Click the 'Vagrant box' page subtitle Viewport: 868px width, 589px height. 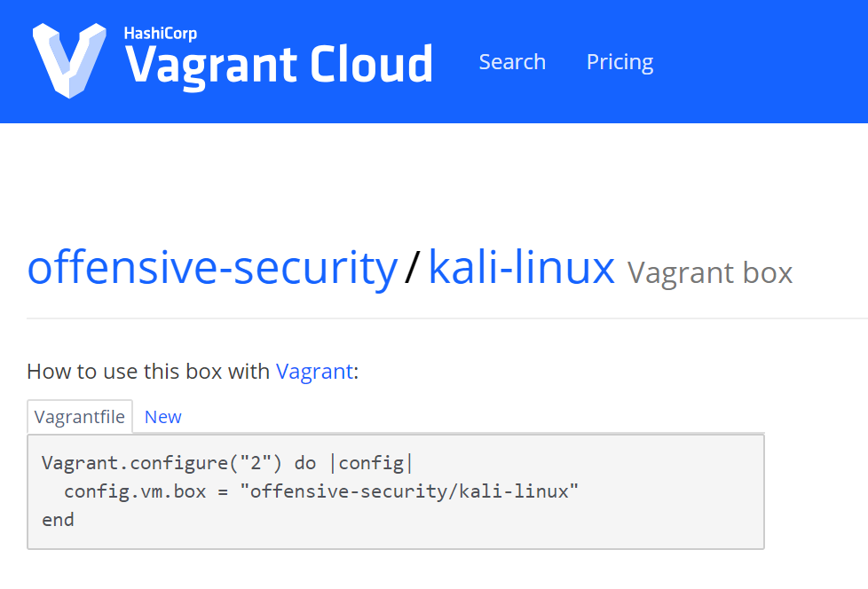point(710,272)
